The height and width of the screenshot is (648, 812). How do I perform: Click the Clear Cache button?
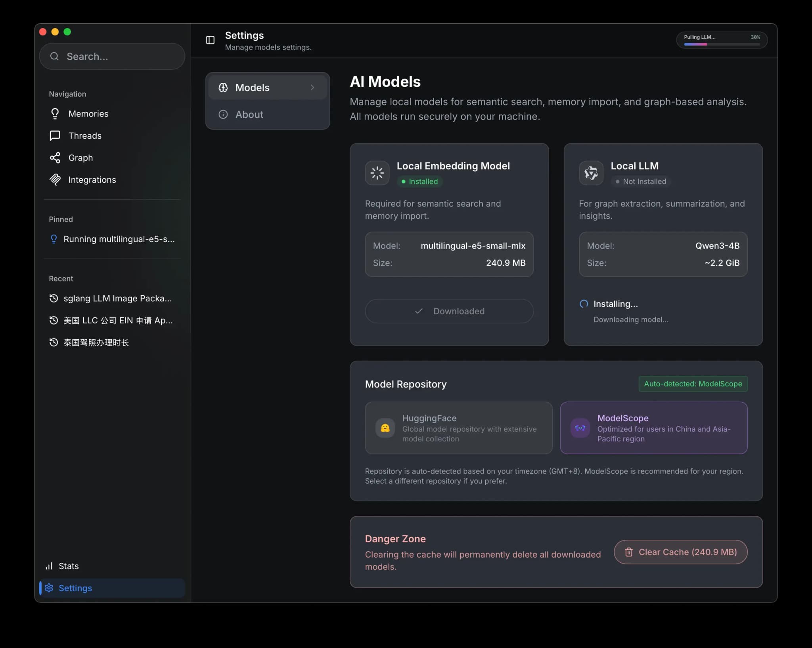[x=680, y=552]
